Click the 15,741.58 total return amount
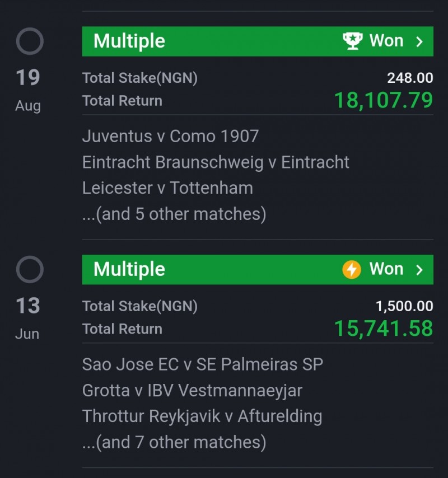Viewport: 448px width, 478px height. tap(384, 329)
